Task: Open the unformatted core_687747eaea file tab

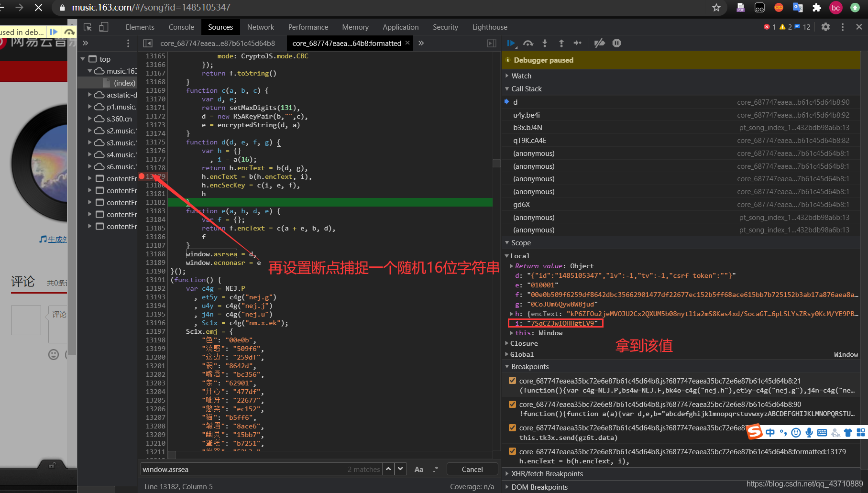Action: click(218, 43)
